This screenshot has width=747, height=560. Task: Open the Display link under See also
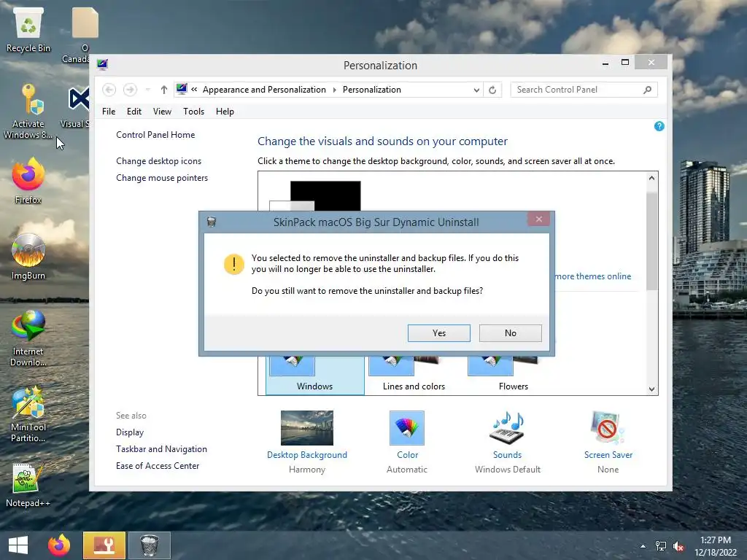click(x=130, y=432)
